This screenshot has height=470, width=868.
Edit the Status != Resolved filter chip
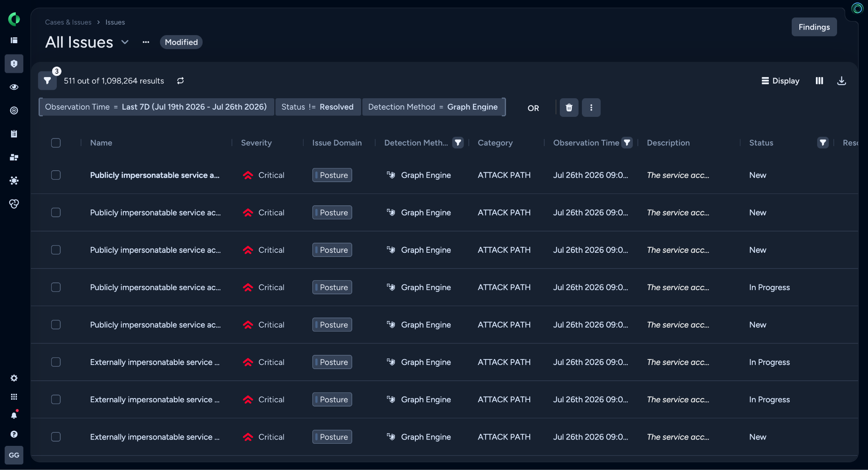click(317, 107)
